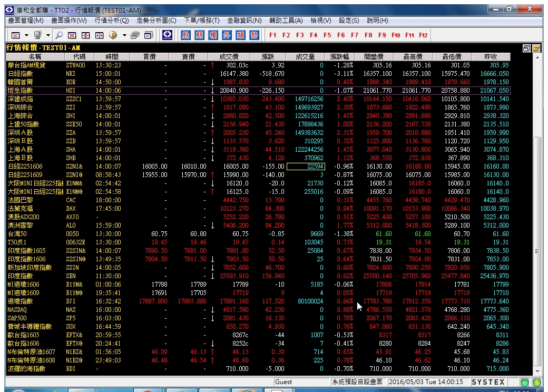Select the 日經指數 row
Image resolution: width=548 pixels, height=392 pixels.
tap(258, 74)
